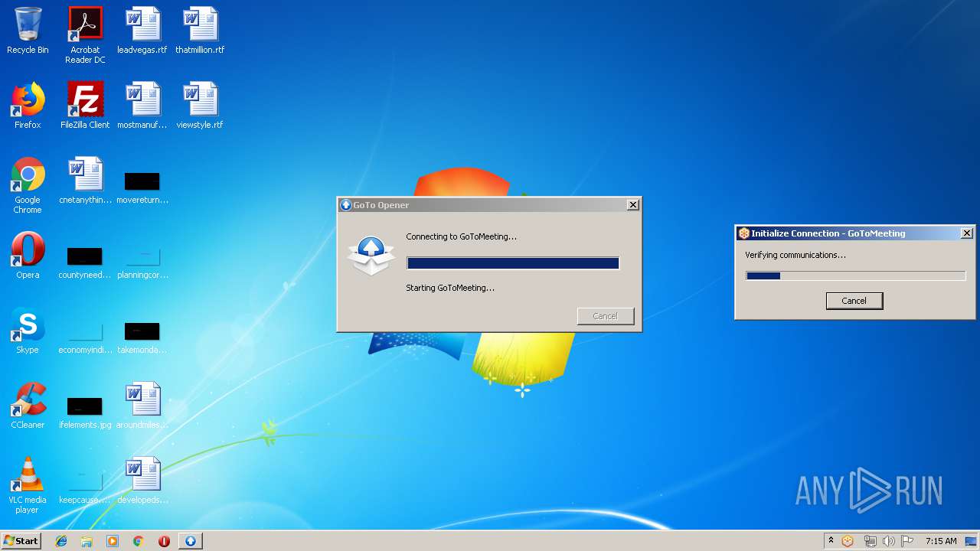The height and width of the screenshot is (551, 980).
Task: Open the Windows Start menu
Action: point(21,541)
